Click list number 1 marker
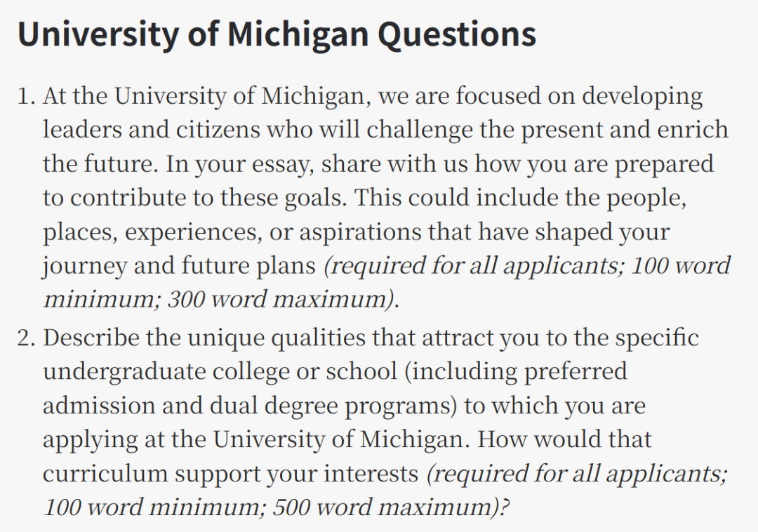758x532 pixels. point(27,95)
